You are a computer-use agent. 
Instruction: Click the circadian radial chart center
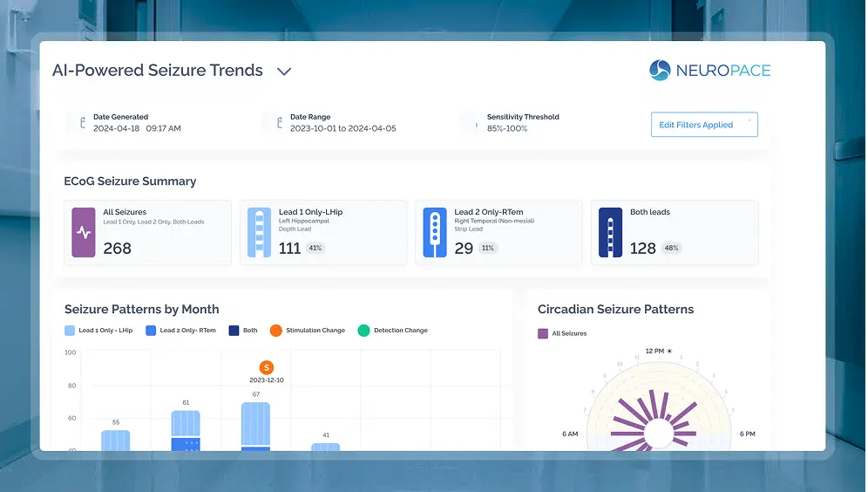[x=659, y=434]
